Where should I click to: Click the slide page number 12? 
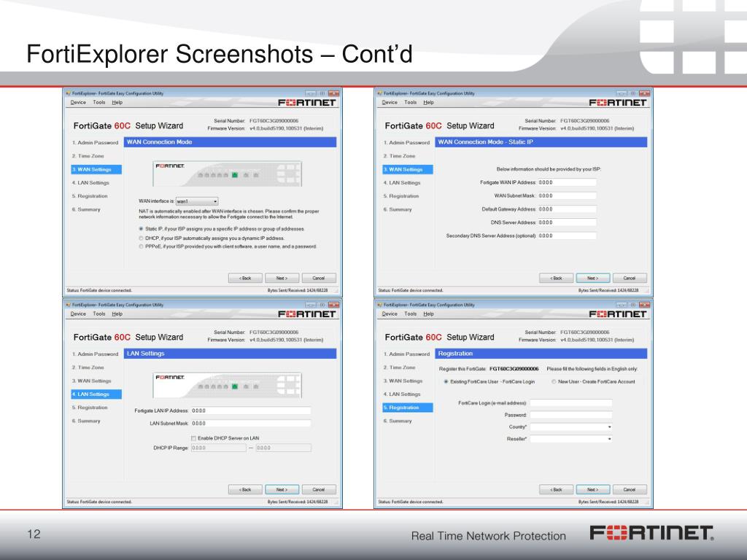click(34, 534)
